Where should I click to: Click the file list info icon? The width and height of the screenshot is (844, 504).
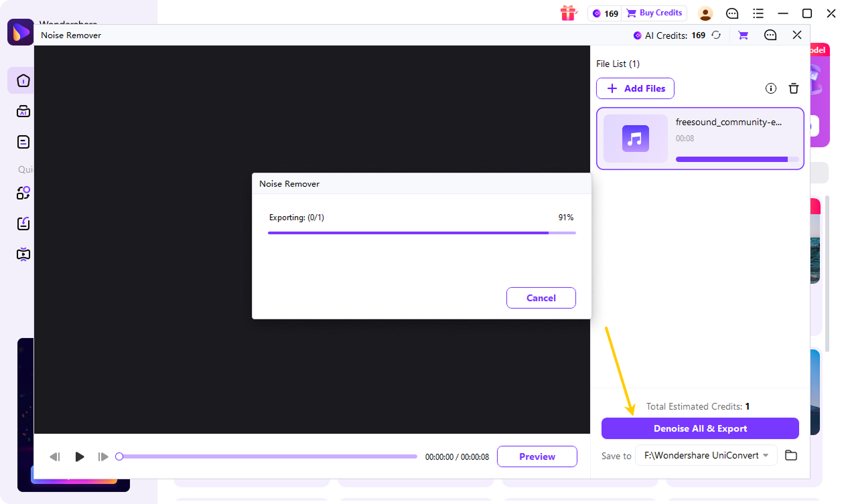click(771, 88)
